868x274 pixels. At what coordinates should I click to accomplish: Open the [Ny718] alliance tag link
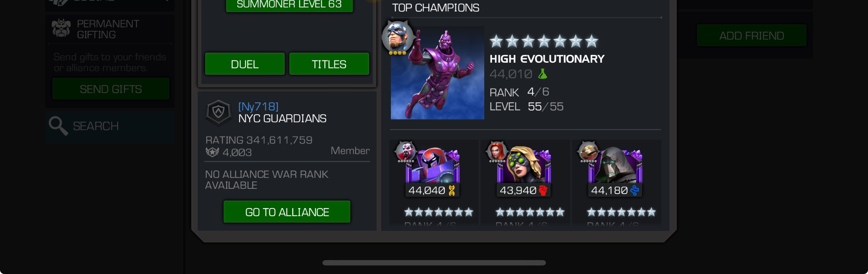point(258,107)
